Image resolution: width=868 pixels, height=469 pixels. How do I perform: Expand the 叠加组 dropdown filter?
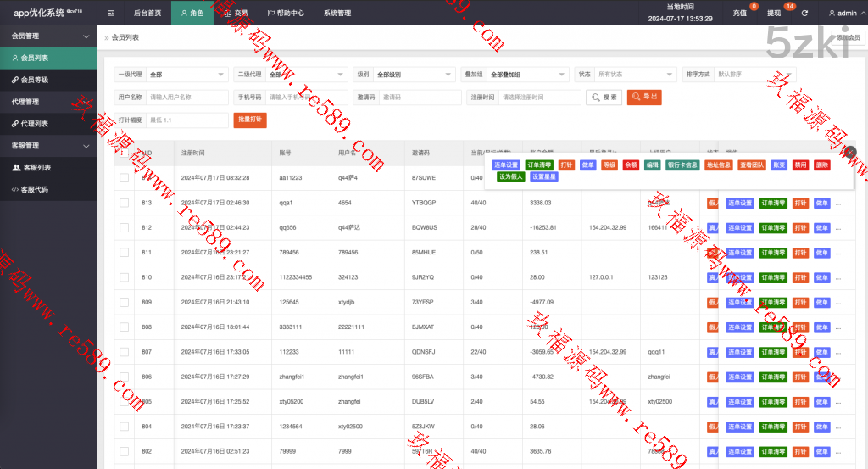(x=527, y=75)
